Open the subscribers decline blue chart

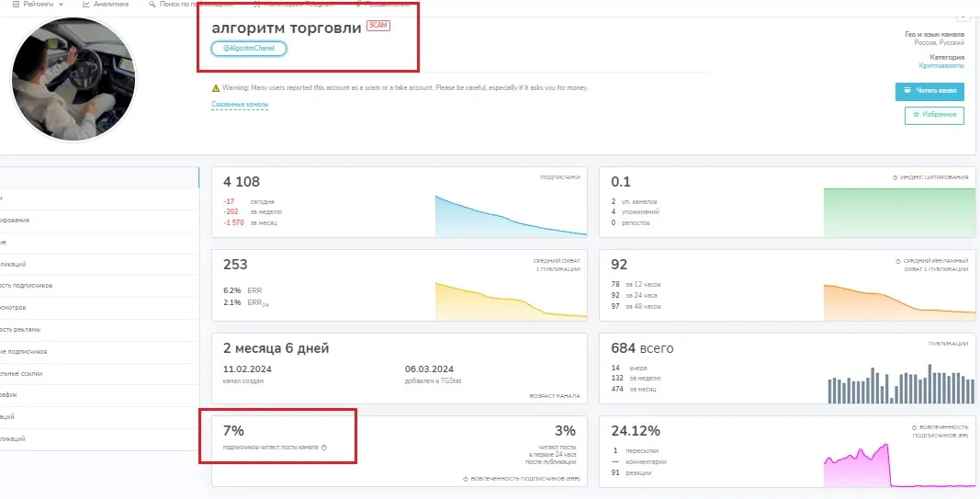(511, 216)
